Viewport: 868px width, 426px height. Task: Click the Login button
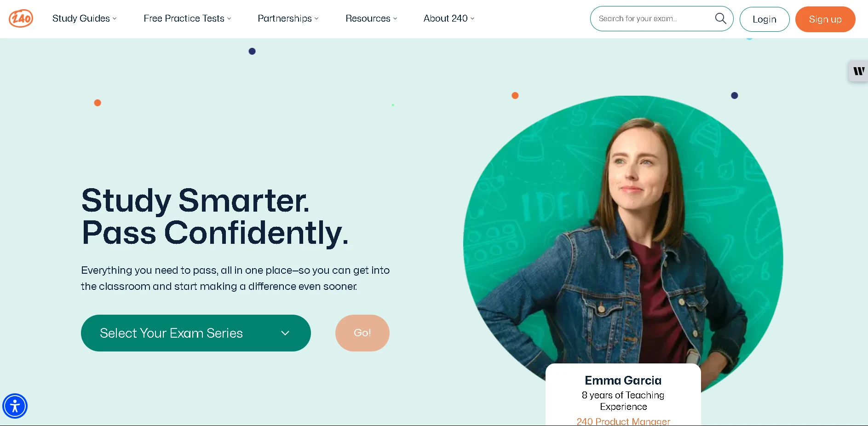pos(765,19)
